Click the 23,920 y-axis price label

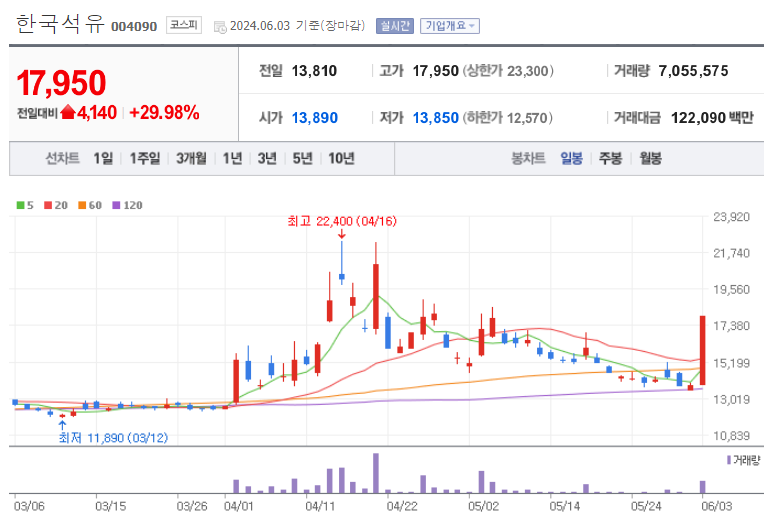[731, 217]
